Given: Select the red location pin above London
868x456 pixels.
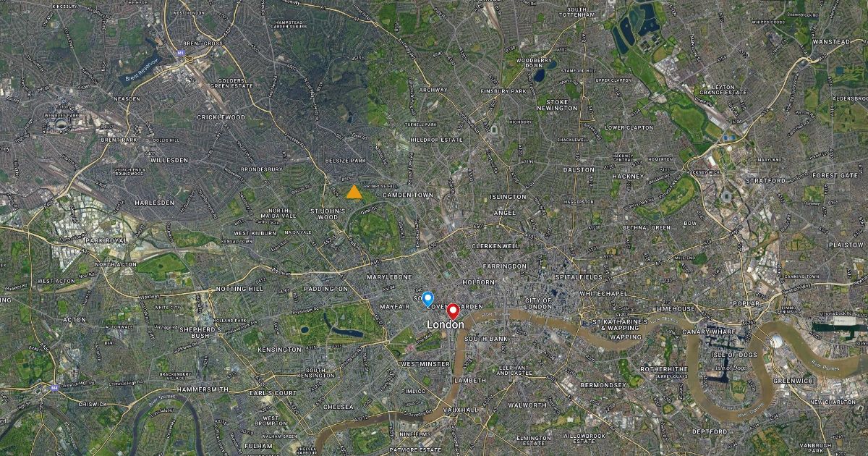Looking at the screenshot, I should point(454,311).
